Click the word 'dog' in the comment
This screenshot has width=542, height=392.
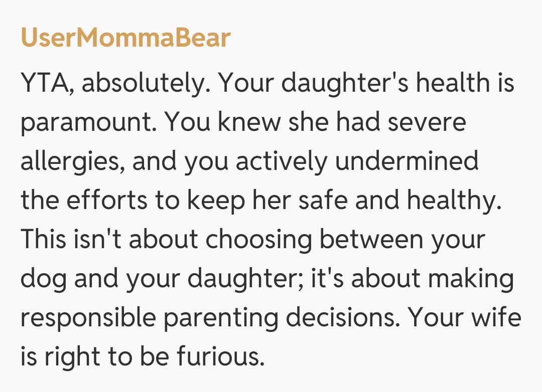click(x=43, y=279)
